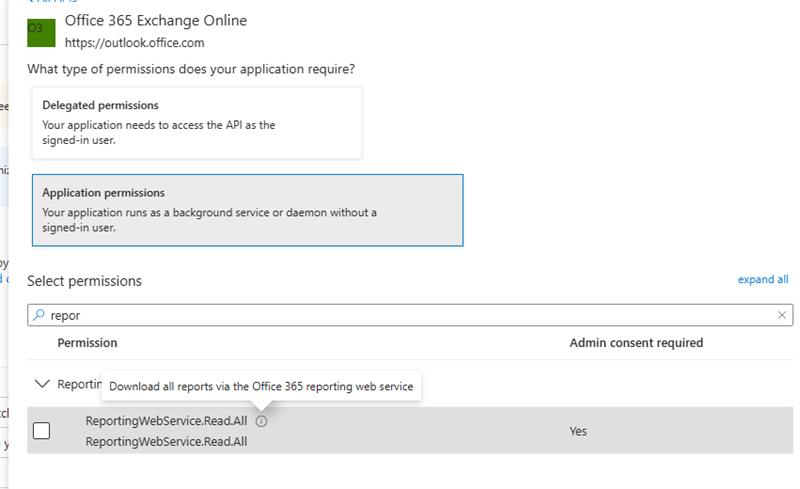The width and height of the screenshot is (800, 489).
Task: Click the 'Yes' admin consent value
Action: [x=578, y=431]
